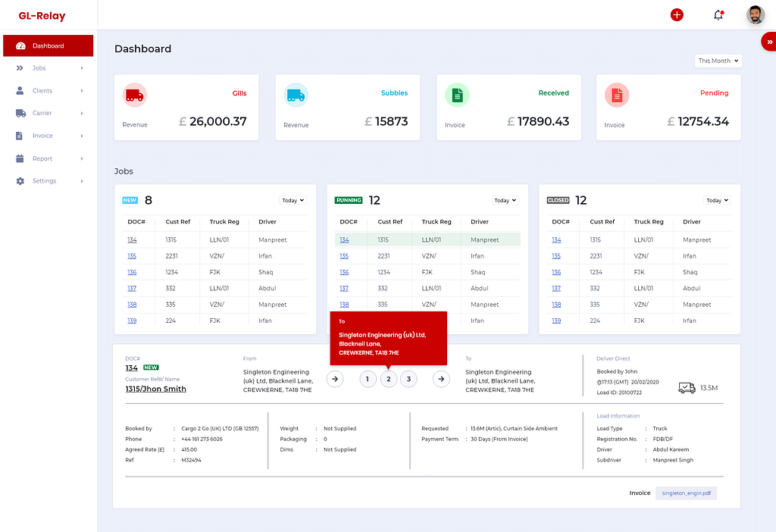Open Today dropdown in New jobs card
The image size is (776, 532).
click(293, 200)
